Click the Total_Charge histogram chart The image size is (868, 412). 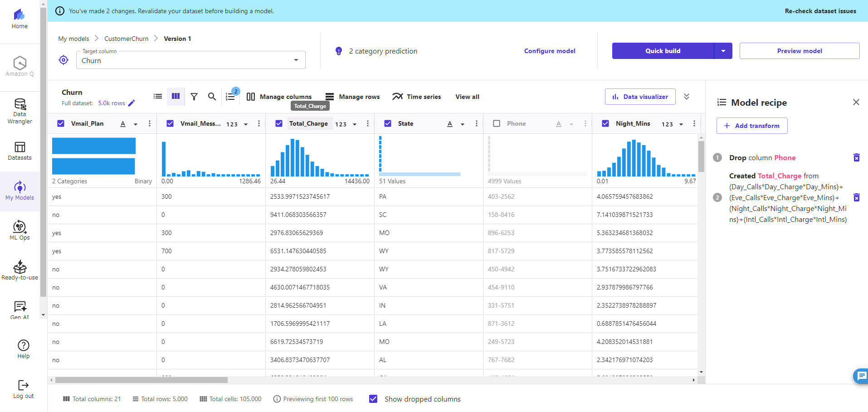pos(320,157)
